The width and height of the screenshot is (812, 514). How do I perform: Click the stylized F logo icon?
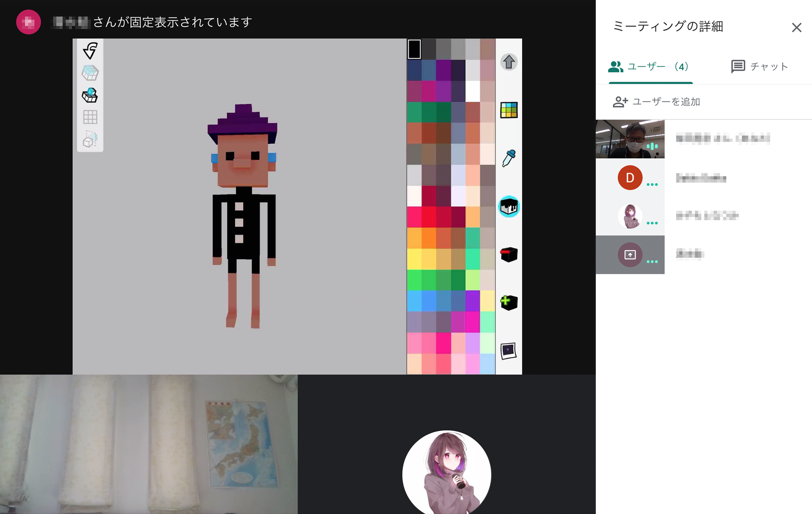(90, 51)
